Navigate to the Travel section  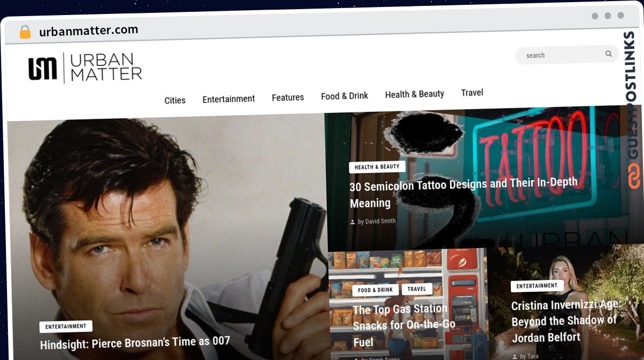pos(472,92)
